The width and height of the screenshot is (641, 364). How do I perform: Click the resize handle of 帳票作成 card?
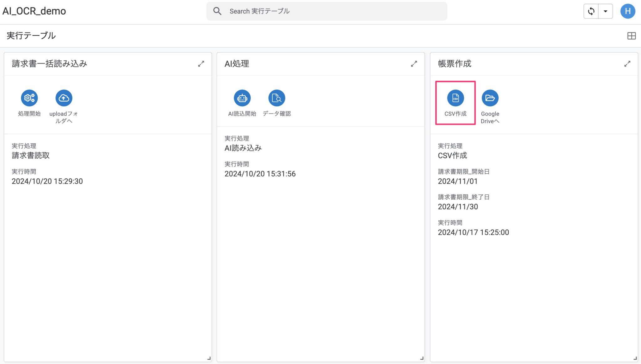pos(635,358)
